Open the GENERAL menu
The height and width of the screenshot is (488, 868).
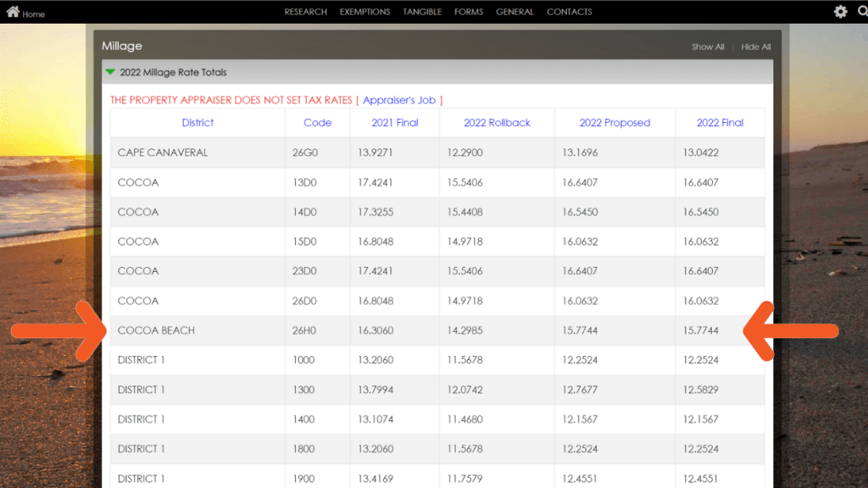coord(515,12)
